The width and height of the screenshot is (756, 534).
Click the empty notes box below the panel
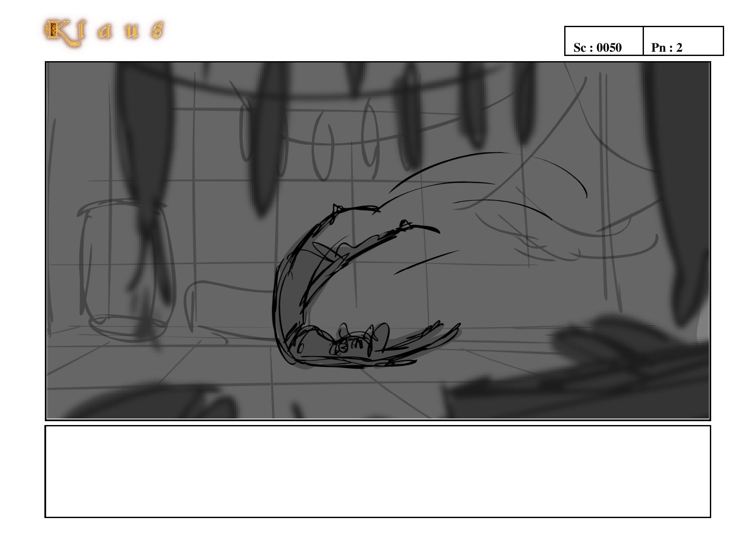click(x=378, y=471)
